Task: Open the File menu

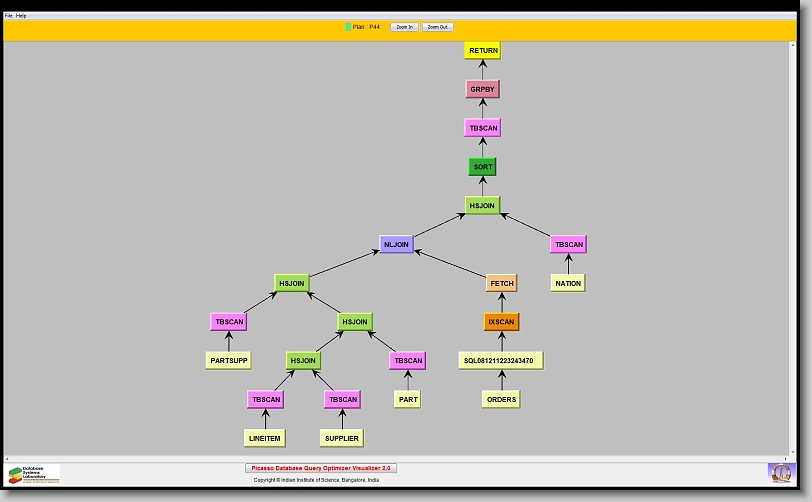Action: coord(9,16)
